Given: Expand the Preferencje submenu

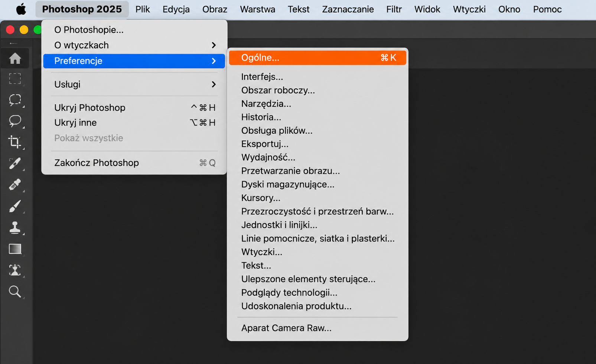Looking at the screenshot, I should (134, 61).
